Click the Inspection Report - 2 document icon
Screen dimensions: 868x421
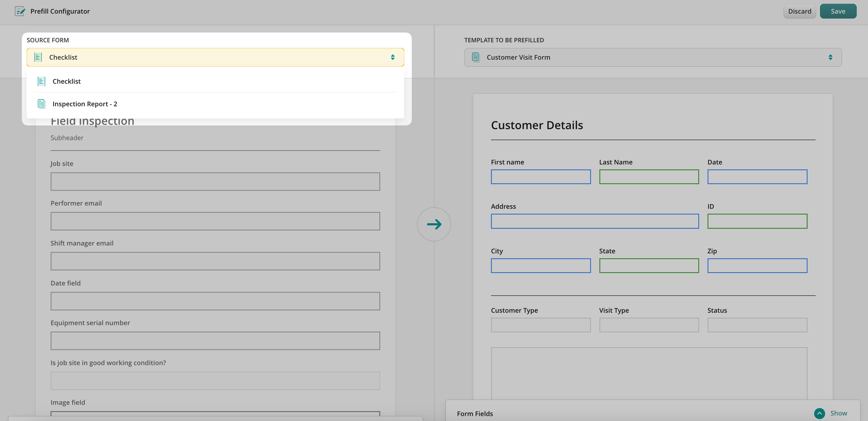[41, 104]
